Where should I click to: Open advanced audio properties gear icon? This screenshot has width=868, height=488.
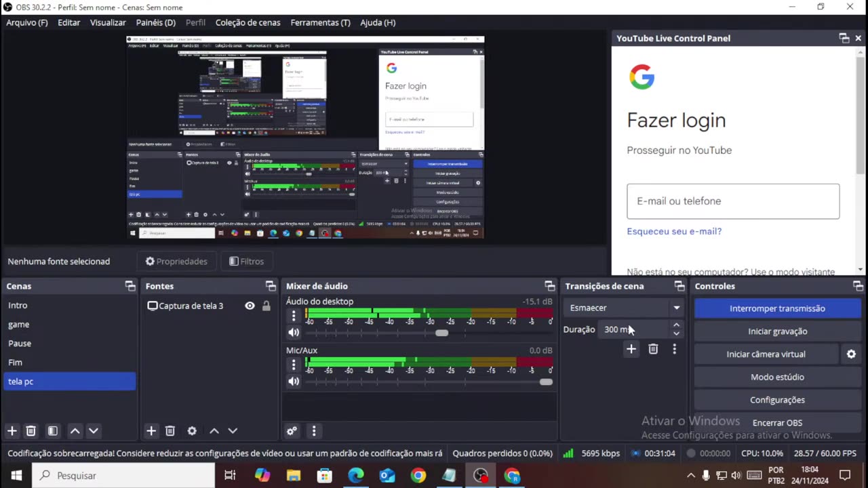tap(292, 431)
